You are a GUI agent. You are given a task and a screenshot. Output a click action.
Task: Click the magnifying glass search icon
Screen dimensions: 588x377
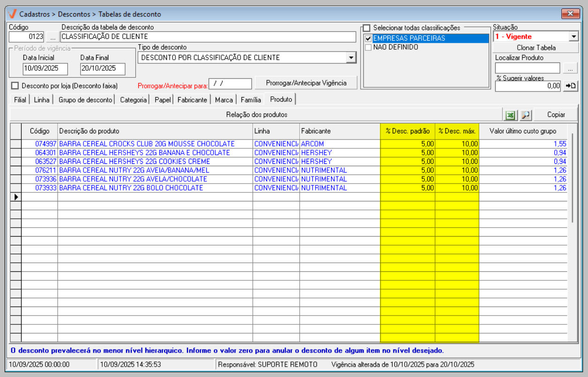point(526,115)
